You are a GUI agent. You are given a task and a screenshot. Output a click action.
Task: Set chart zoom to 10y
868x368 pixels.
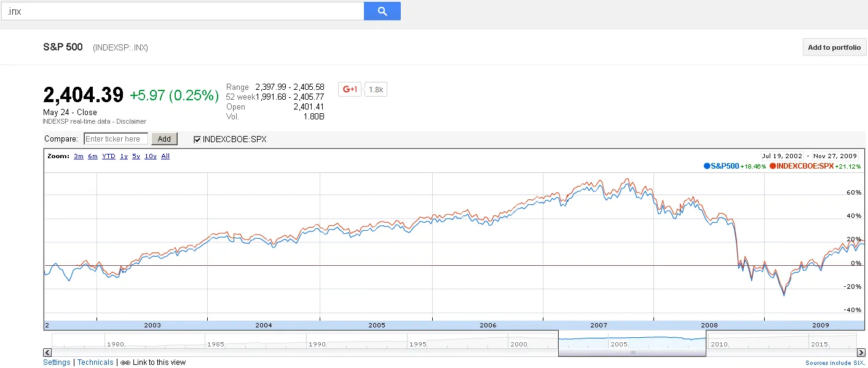[x=151, y=156]
